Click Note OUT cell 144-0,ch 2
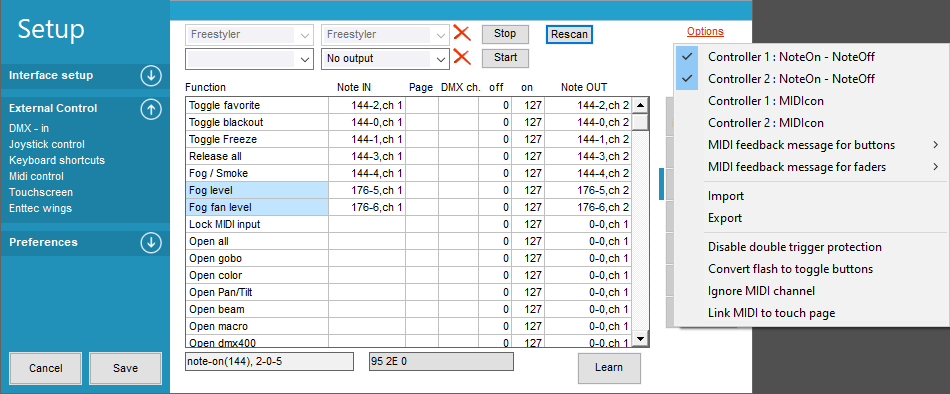The image size is (950, 394). pos(588,122)
